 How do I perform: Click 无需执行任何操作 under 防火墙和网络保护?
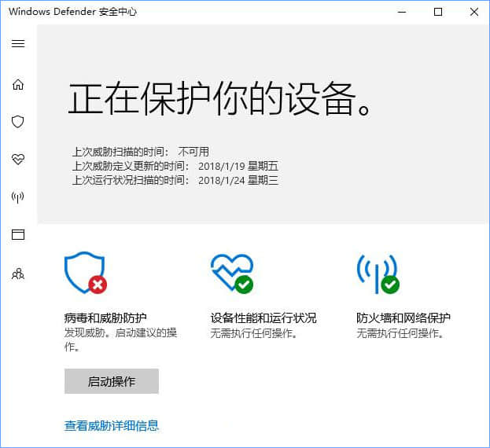(x=400, y=333)
